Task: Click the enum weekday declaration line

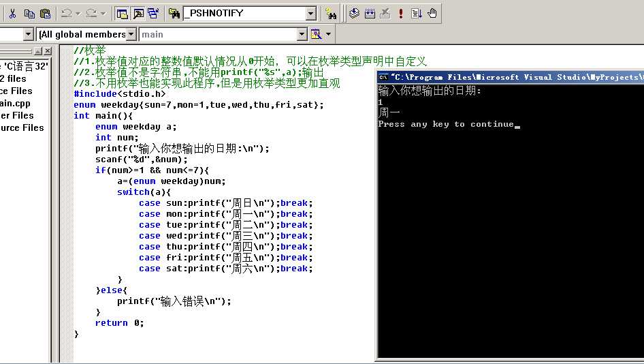Action: pyautogui.click(x=199, y=104)
